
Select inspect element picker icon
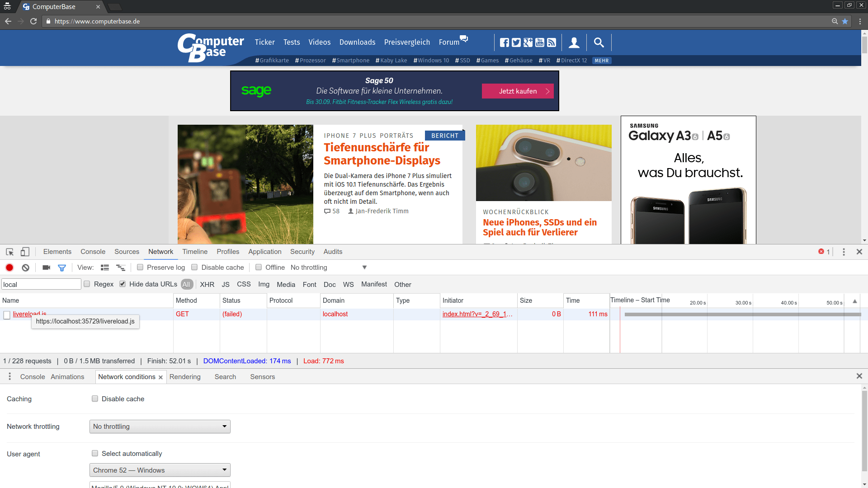[x=9, y=252]
